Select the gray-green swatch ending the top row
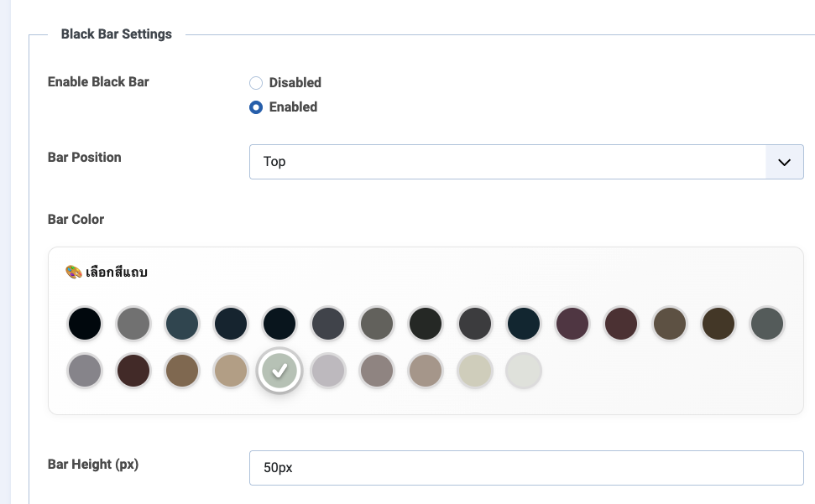 pyautogui.click(x=766, y=323)
